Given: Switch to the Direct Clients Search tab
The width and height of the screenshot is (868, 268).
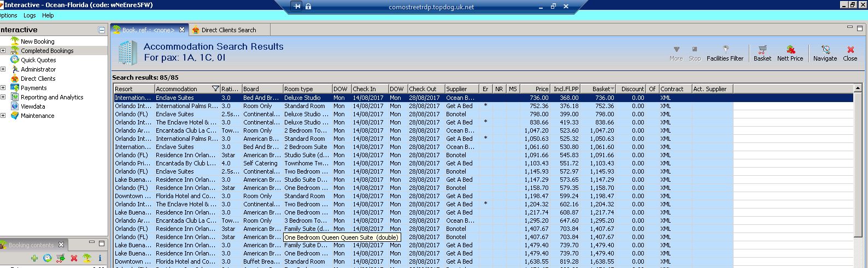Looking at the screenshot, I should pos(229,30).
